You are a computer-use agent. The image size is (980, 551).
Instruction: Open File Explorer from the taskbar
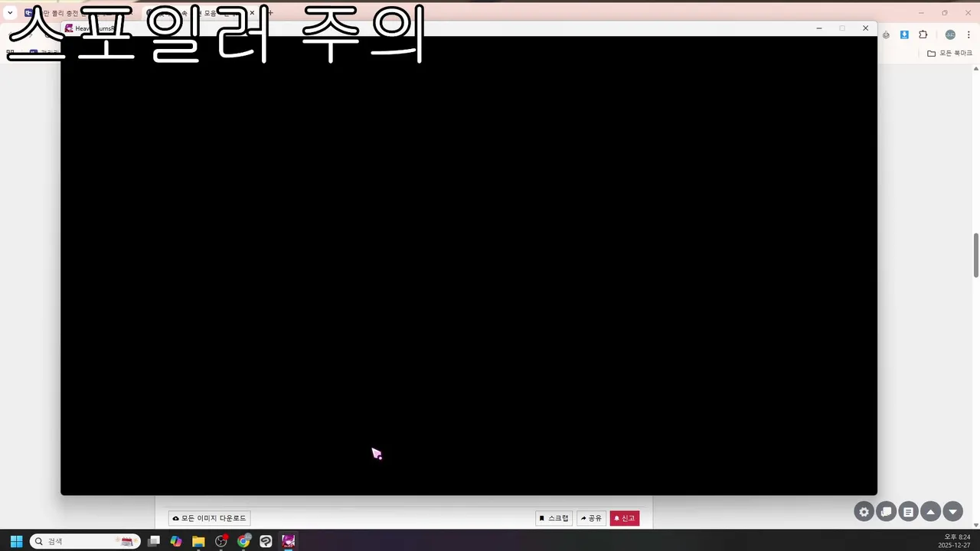pos(198,541)
